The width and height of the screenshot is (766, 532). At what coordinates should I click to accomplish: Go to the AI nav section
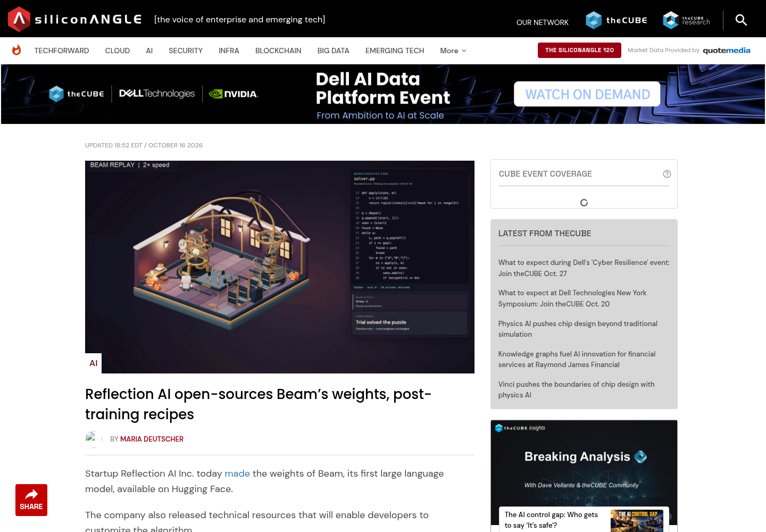pos(149,51)
